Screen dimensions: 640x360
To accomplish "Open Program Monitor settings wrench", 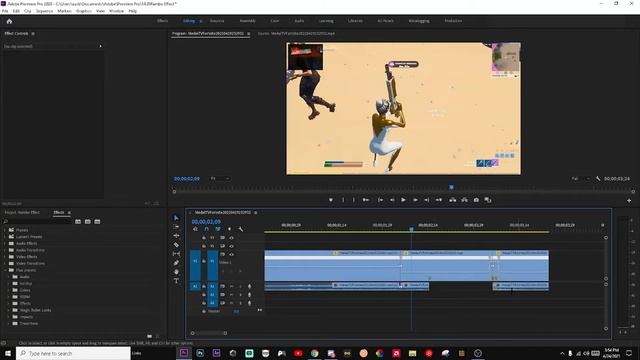I will [x=598, y=179].
